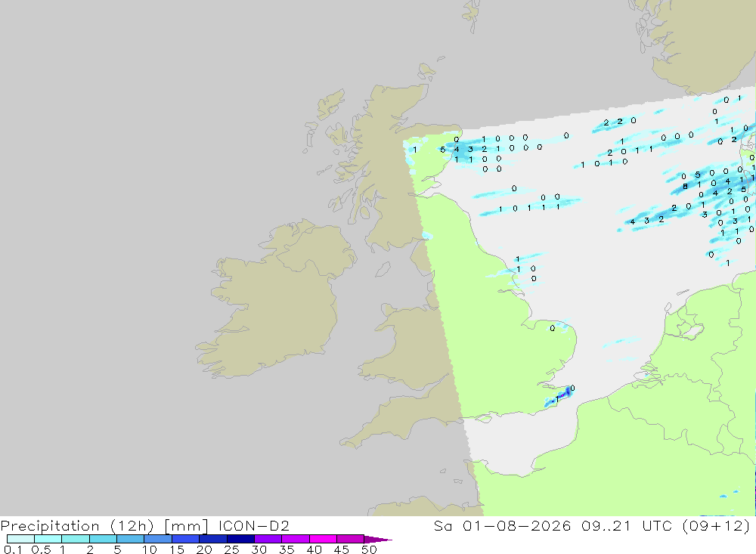Select the 25–30 mm navy legend swatch
756x554 pixels.
pos(240,539)
